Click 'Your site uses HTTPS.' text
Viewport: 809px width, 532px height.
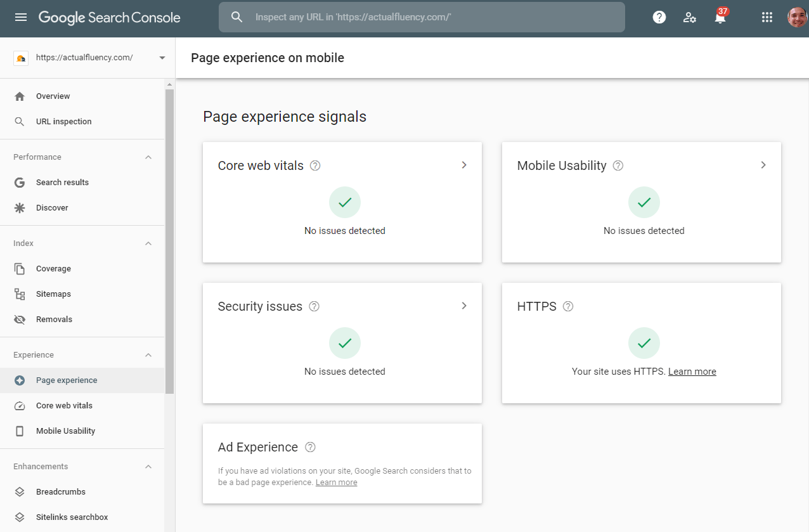pyautogui.click(x=619, y=372)
